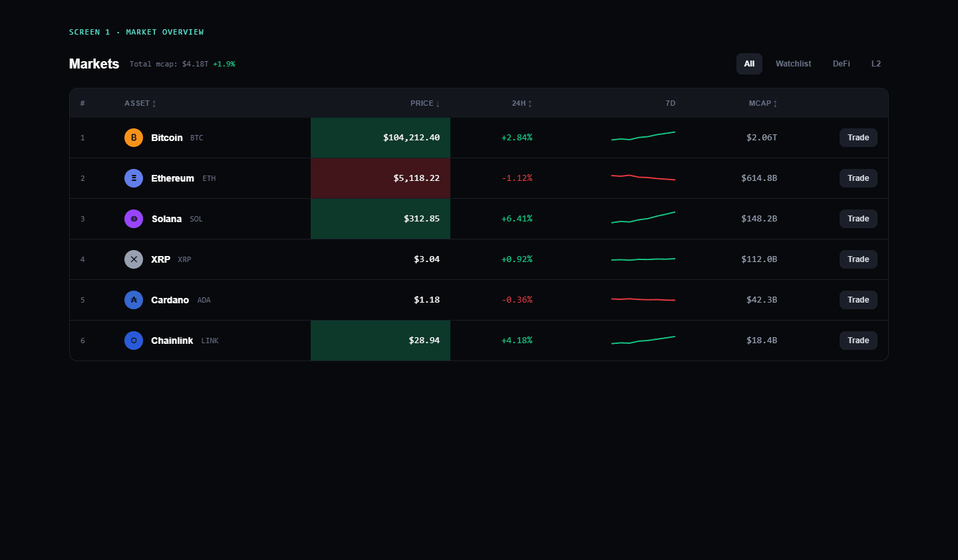Sort by the 24H change header
Image resolution: width=958 pixels, height=560 pixels.
click(522, 103)
